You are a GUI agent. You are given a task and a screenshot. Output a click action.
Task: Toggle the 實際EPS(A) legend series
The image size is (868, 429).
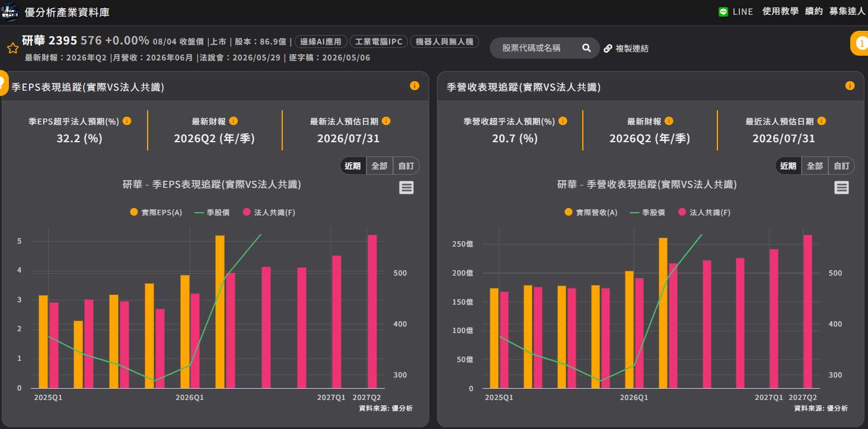coord(156,212)
